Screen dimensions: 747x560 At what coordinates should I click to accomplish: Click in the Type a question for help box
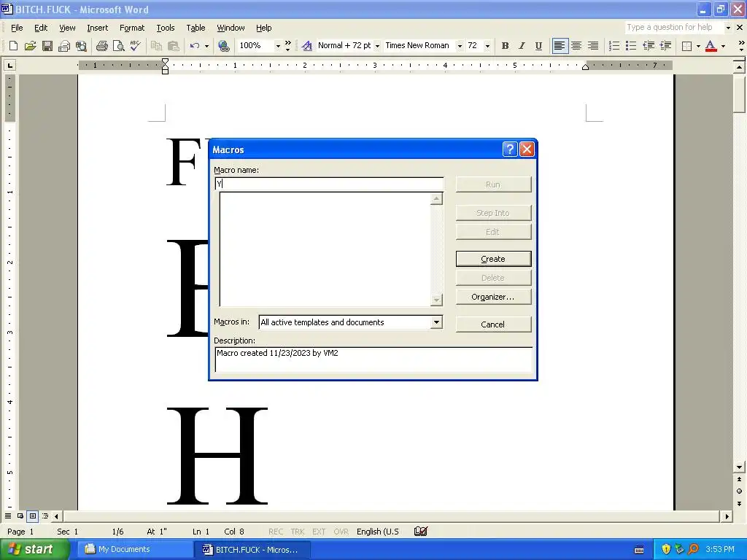pyautogui.click(x=673, y=28)
